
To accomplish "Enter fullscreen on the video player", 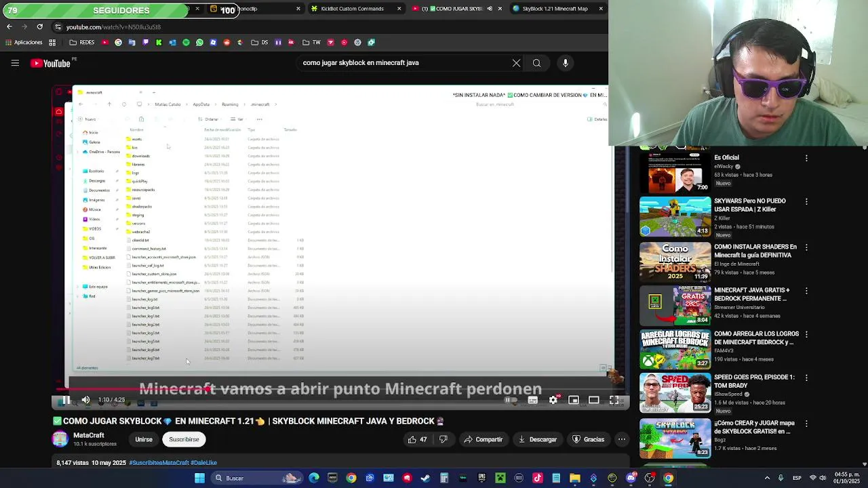I will pos(614,400).
